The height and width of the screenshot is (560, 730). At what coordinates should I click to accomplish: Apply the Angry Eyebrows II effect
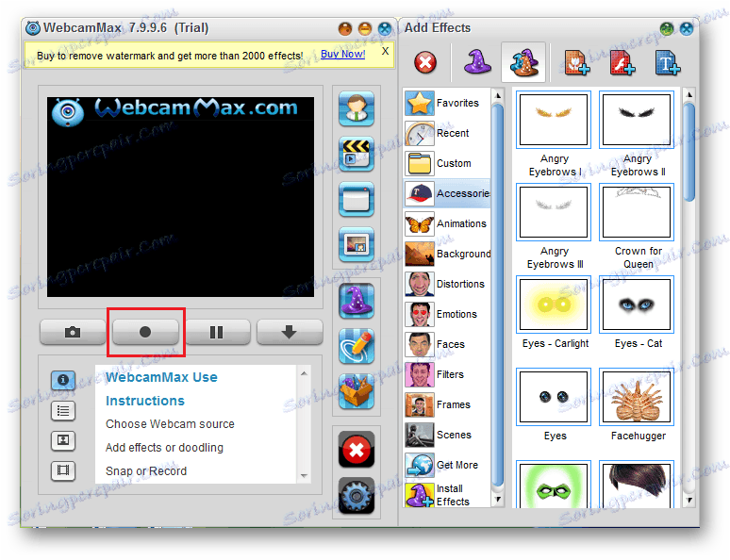pyautogui.click(x=637, y=120)
